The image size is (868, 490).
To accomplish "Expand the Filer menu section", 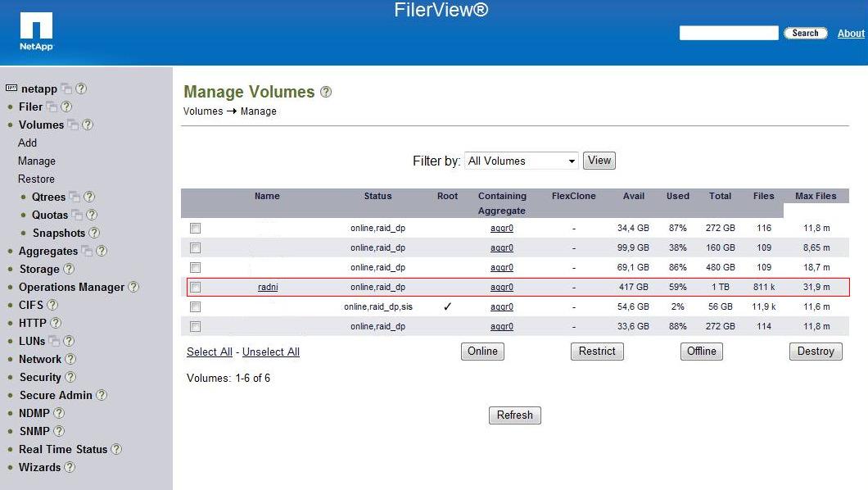I will [30, 107].
